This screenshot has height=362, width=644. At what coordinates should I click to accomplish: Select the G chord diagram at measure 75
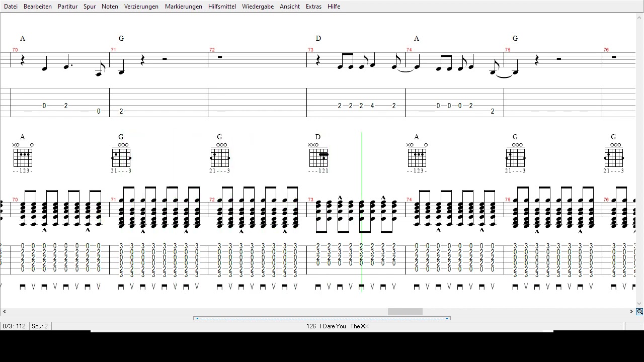[515, 158]
